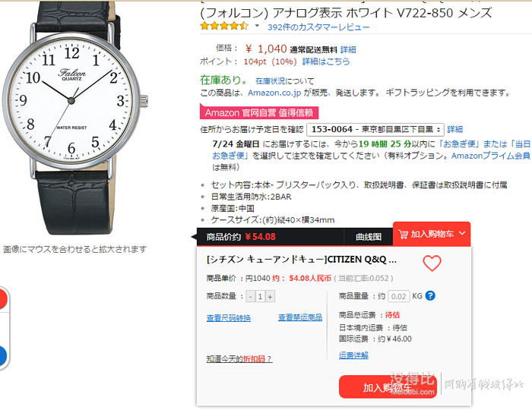Click the star rating icons
The width and height of the screenshot is (532, 410).
[224, 26]
